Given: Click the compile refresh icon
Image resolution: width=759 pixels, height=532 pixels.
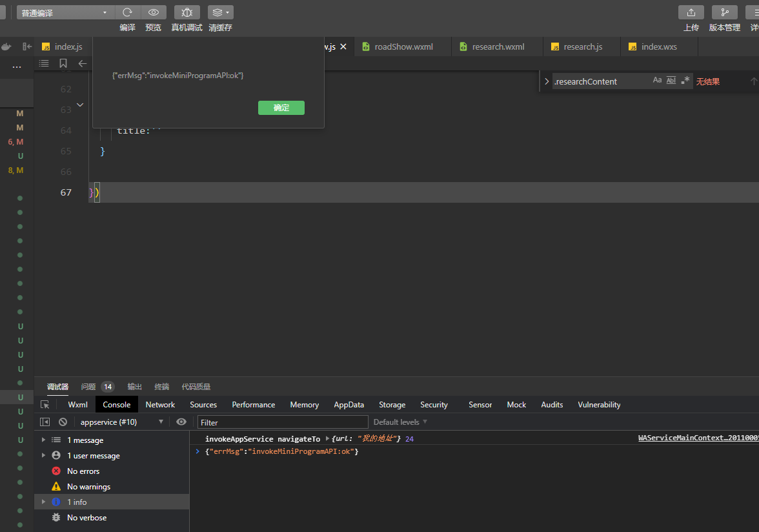Looking at the screenshot, I should pyautogui.click(x=127, y=12).
